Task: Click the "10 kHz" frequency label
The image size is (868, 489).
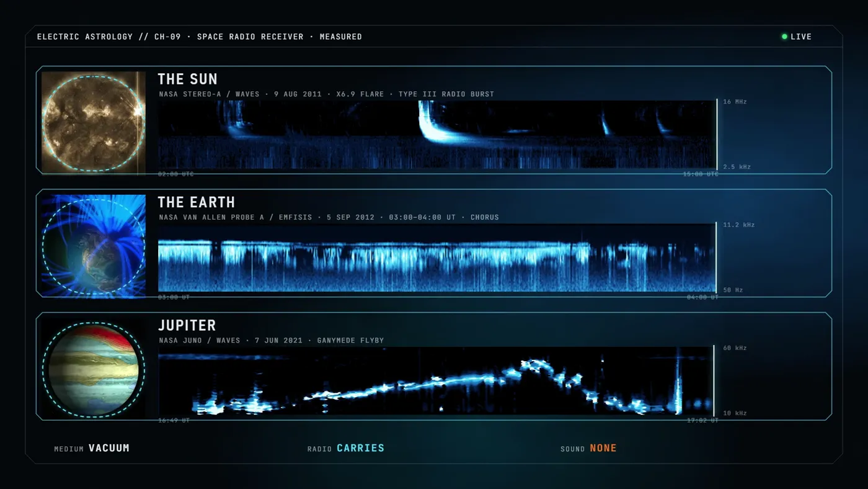Action: click(x=735, y=413)
